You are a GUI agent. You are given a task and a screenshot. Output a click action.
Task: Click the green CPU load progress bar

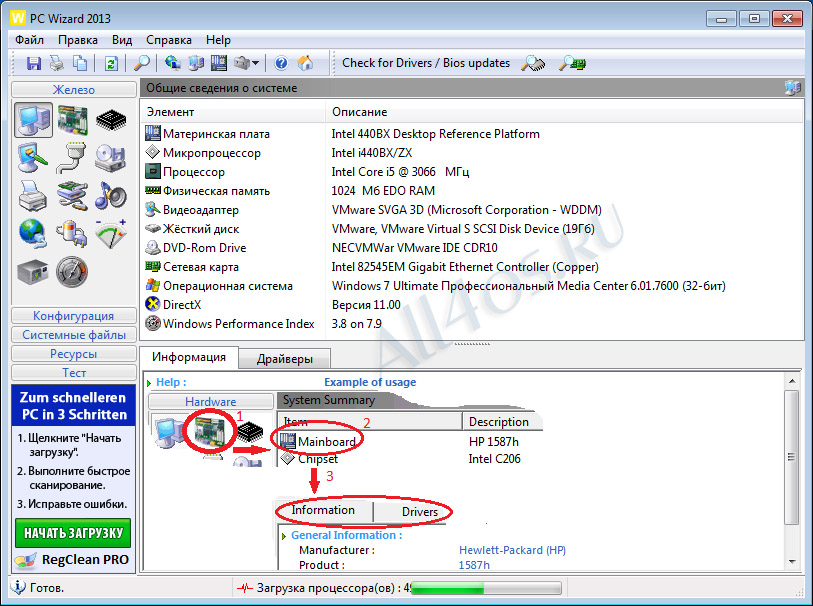coord(486,588)
